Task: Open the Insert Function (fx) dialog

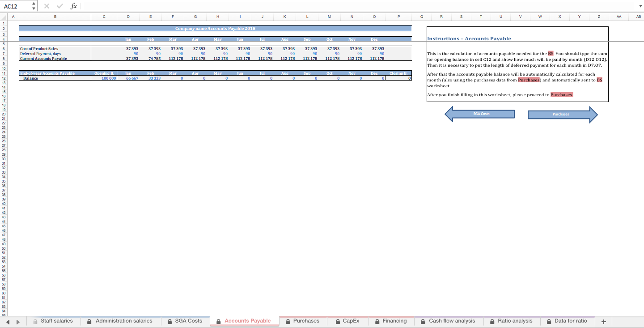Action: (74, 6)
